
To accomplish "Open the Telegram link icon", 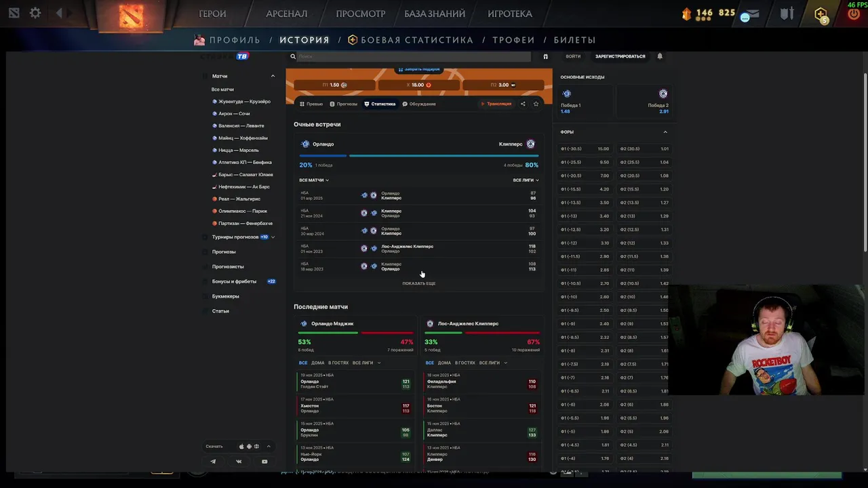I will [213, 462].
